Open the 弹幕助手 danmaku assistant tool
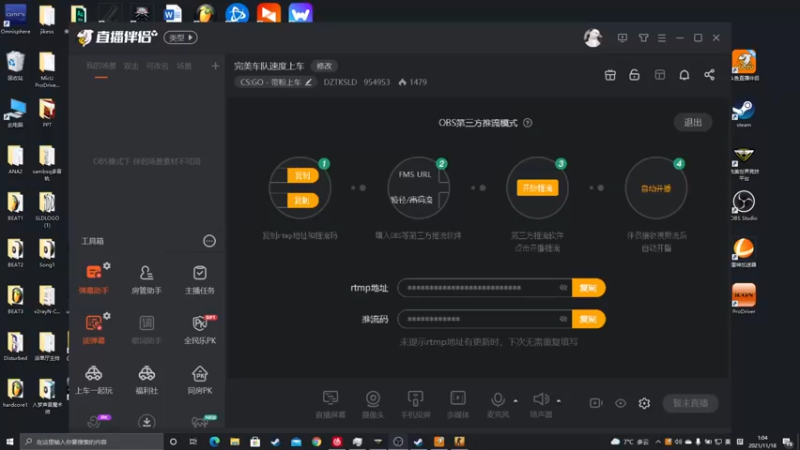Screen dimensions: 800x450 tap(93, 279)
